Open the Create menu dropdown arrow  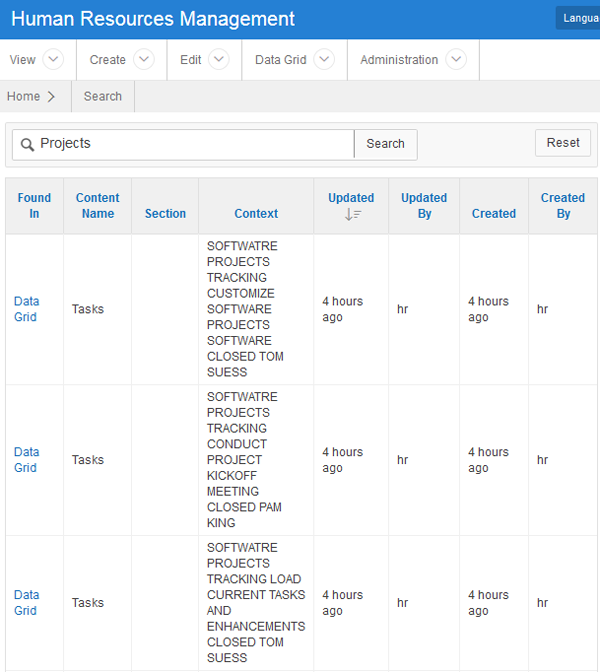[x=144, y=60]
